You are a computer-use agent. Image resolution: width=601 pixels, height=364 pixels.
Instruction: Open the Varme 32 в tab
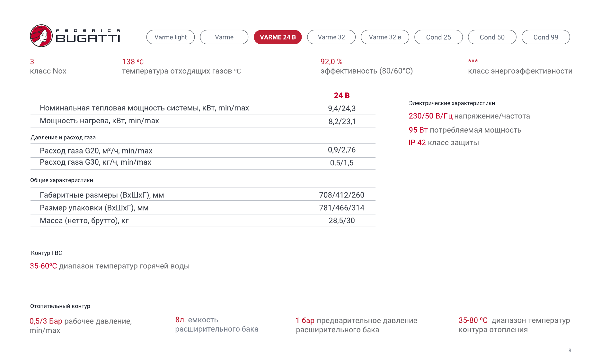(x=385, y=37)
